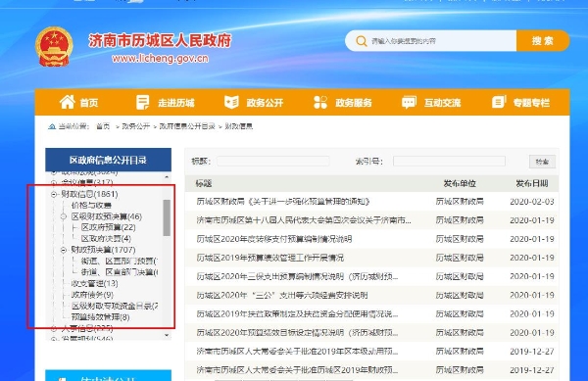The image size is (588, 381).
Task: Focus the 标题 filter input field
Action: [x=273, y=162]
